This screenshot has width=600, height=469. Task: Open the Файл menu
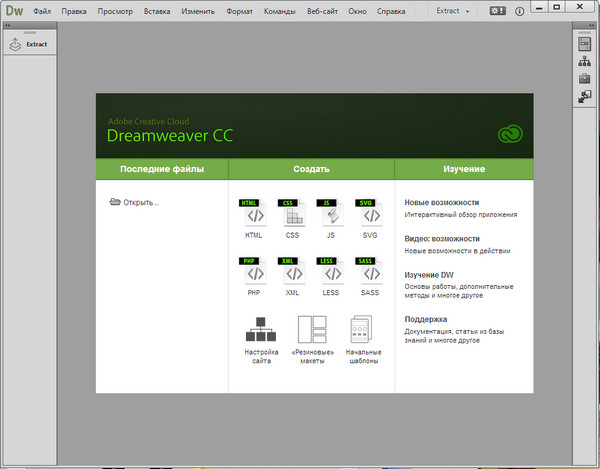(x=41, y=10)
